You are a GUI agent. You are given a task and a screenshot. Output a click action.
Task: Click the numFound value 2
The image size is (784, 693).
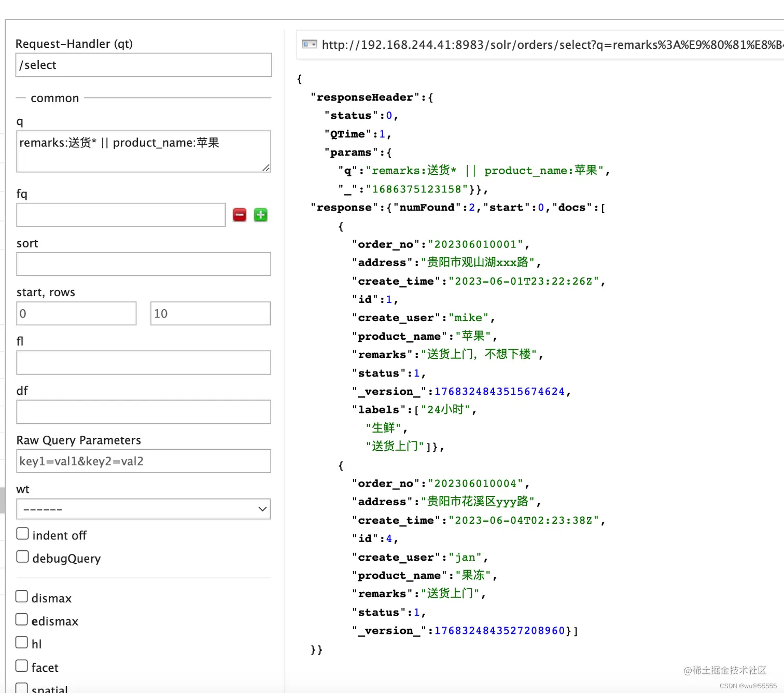click(472, 207)
